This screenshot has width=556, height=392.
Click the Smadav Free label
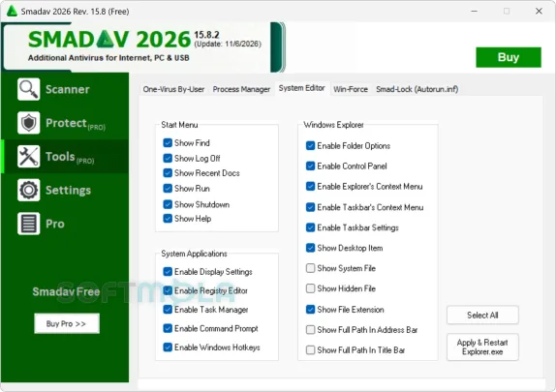(66, 291)
